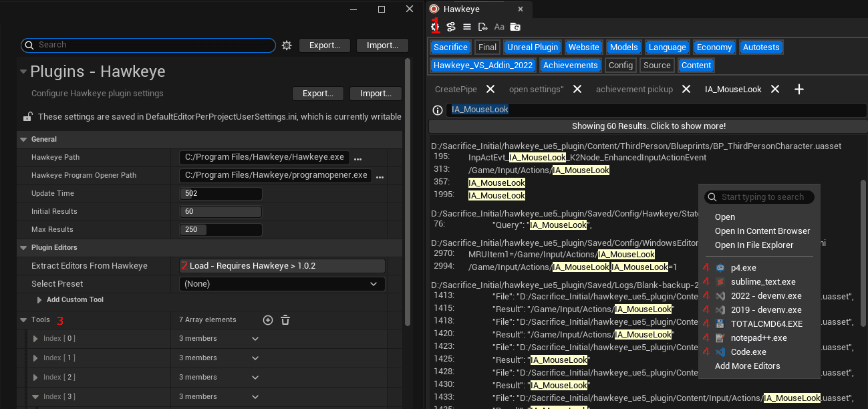Open the Select Preset dropdown
The height and width of the screenshot is (409, 868).
[281, 283]
